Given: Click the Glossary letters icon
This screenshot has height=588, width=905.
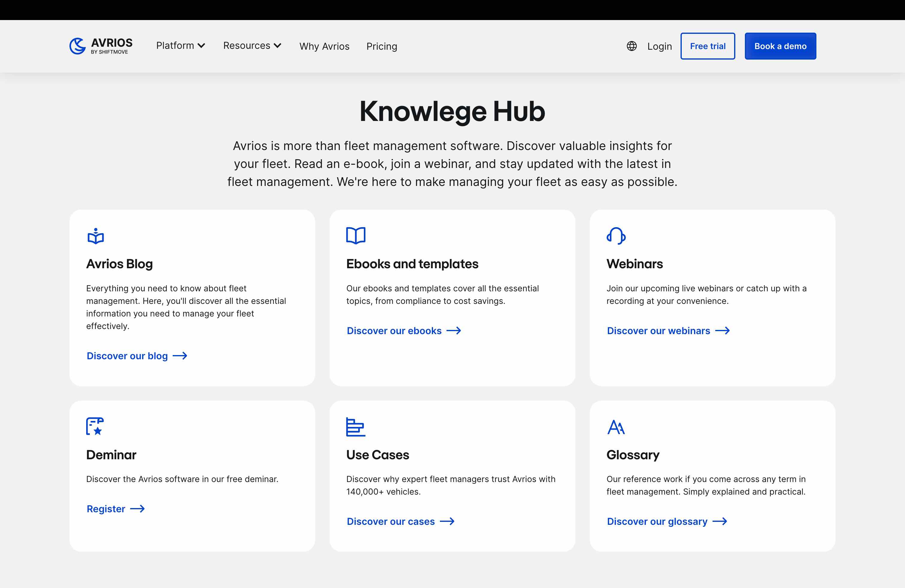Looking at the screenshot, I should pyautogui.click(x=616, y=427).
